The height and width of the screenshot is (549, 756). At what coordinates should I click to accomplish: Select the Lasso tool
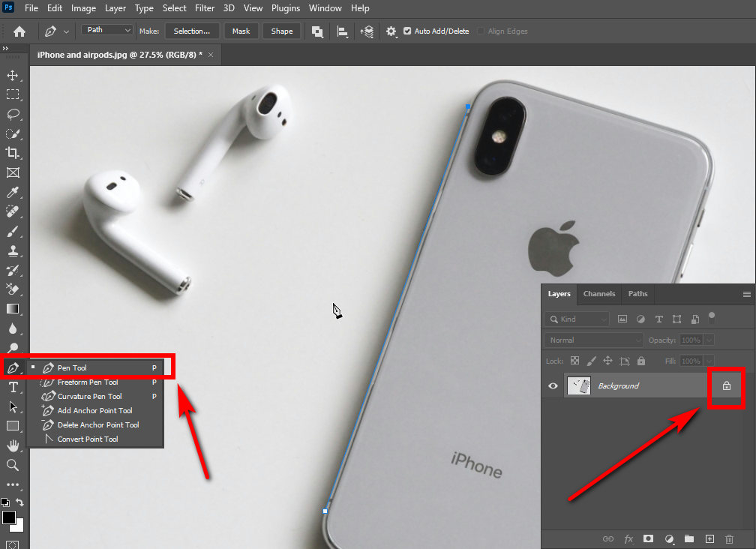point(13,115)
